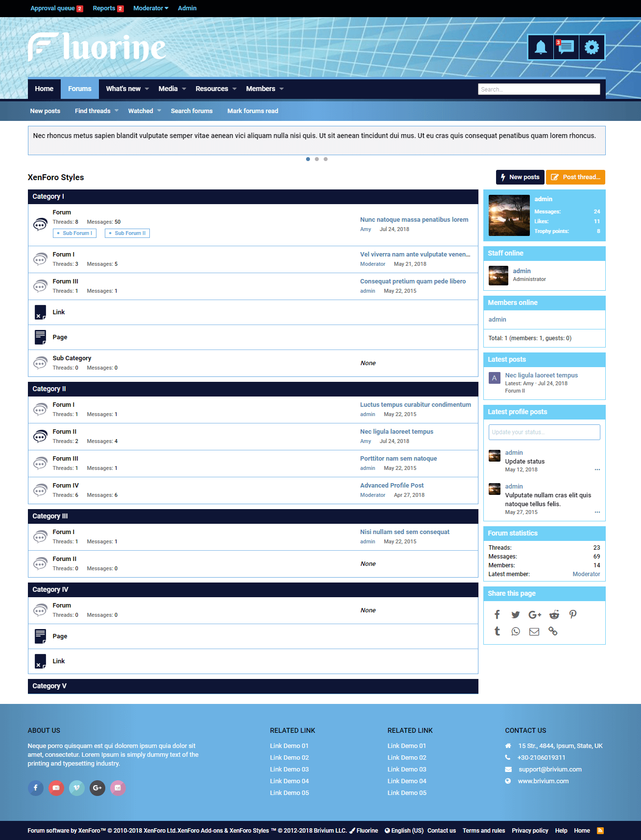Open the account settings gear icon
The image size is (641, 840).
click(592, 47)
